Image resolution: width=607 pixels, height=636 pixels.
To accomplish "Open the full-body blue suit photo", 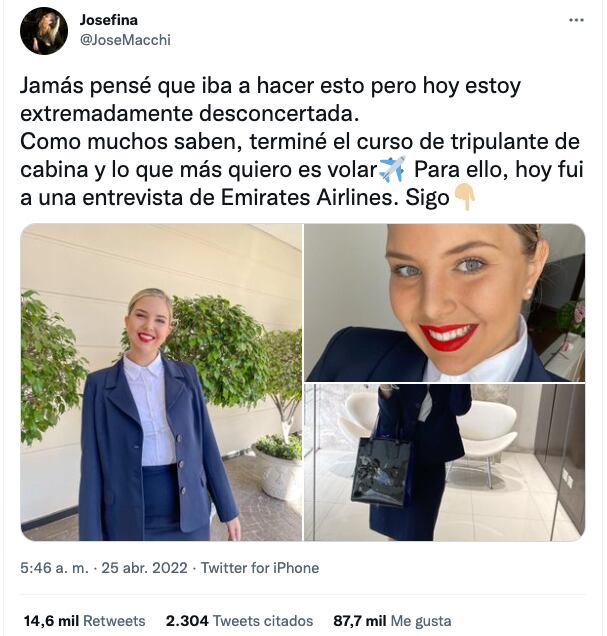I will (161, 382).
